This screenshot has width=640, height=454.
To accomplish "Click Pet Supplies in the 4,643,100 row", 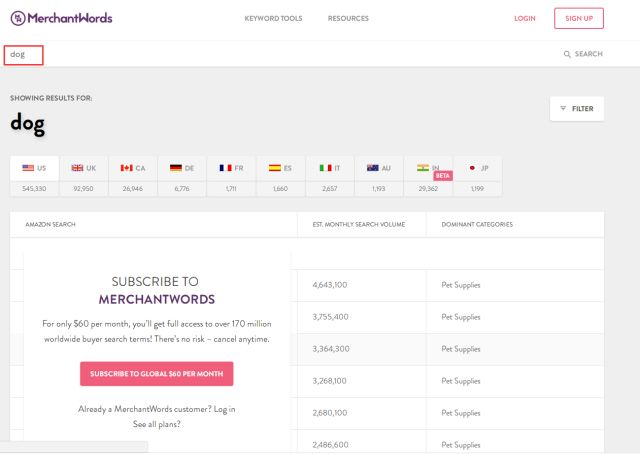I will [461, 285].
